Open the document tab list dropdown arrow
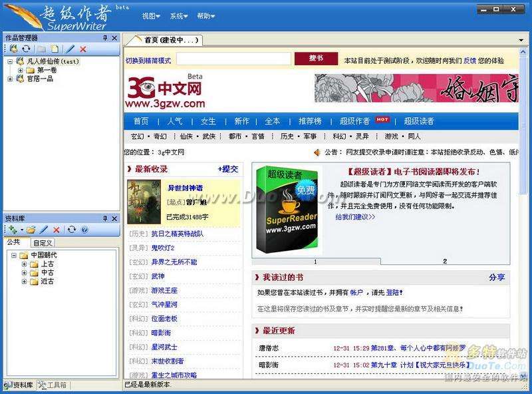The image size is (532, 394). (521, 40)
